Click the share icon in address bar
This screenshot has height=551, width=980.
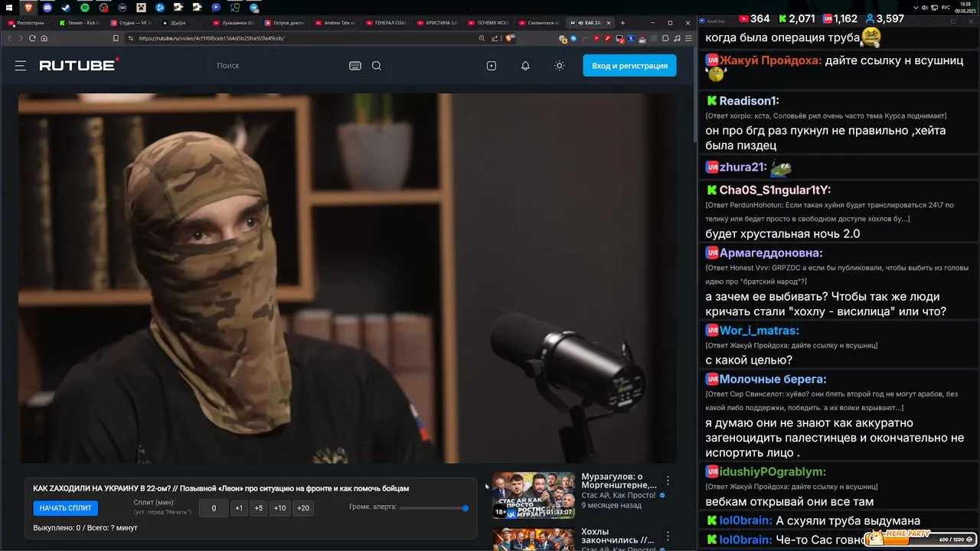495,38
